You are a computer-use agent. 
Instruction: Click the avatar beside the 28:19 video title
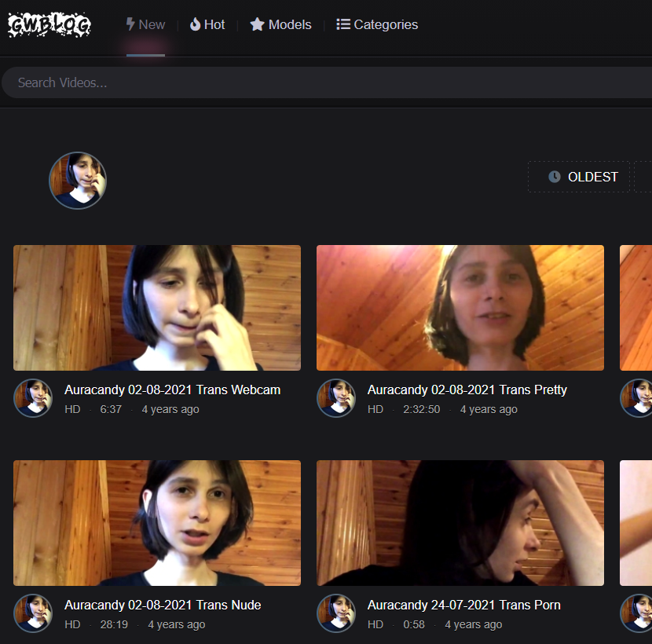[33, 613]
